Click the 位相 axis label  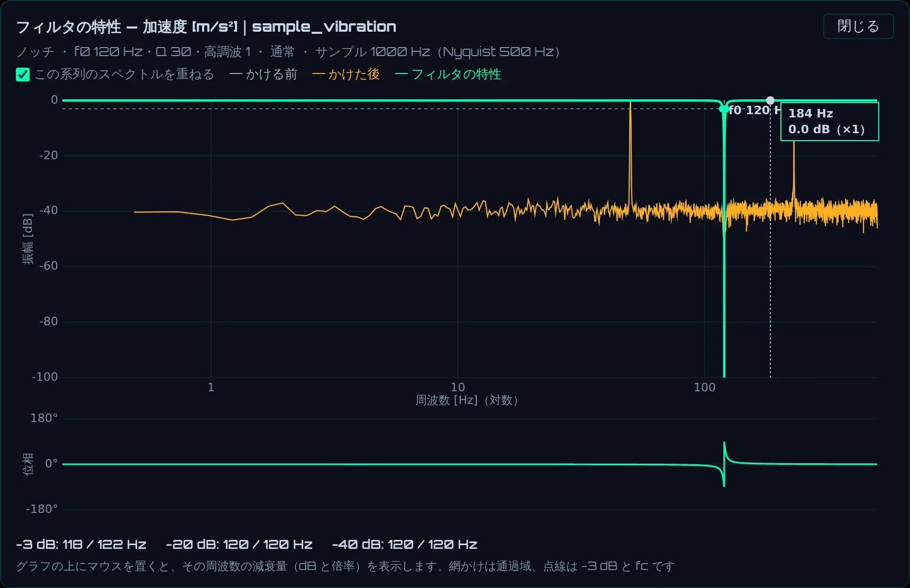click(28, 464)
